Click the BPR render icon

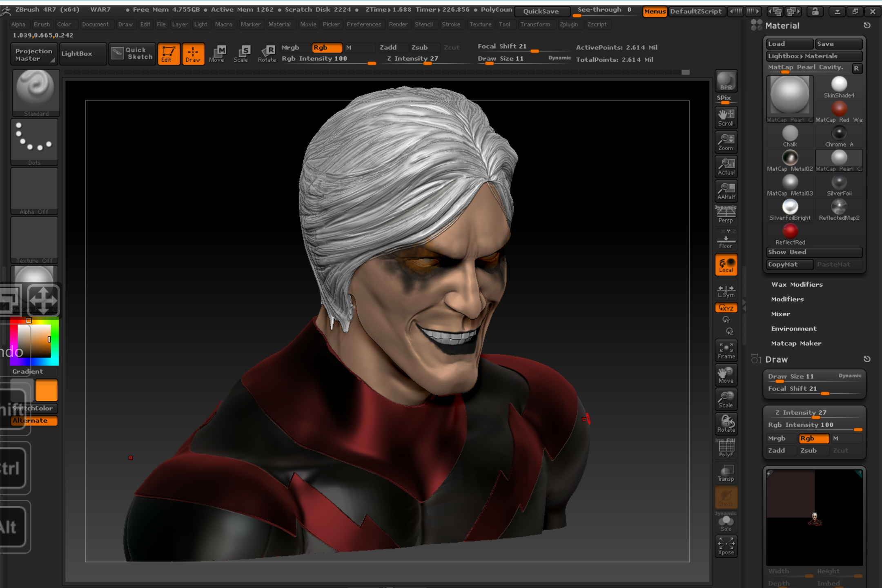(x=726, y=81)
